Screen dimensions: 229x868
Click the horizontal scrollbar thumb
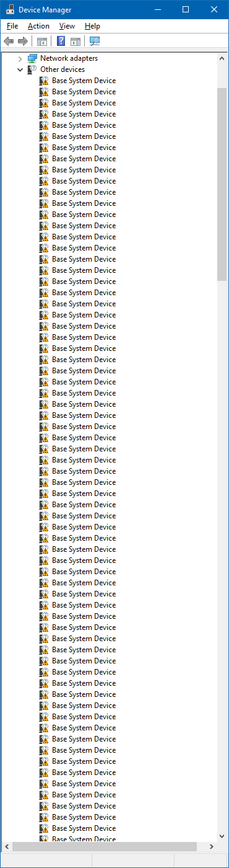click(104, 846)
